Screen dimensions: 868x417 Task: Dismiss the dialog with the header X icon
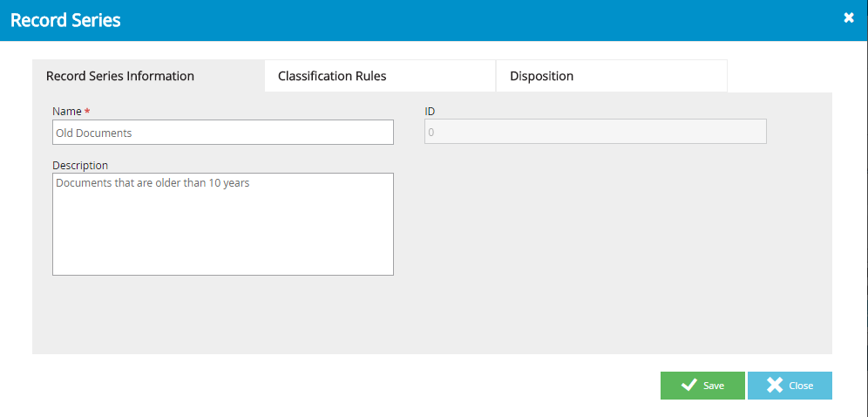(x=849, y=18)
